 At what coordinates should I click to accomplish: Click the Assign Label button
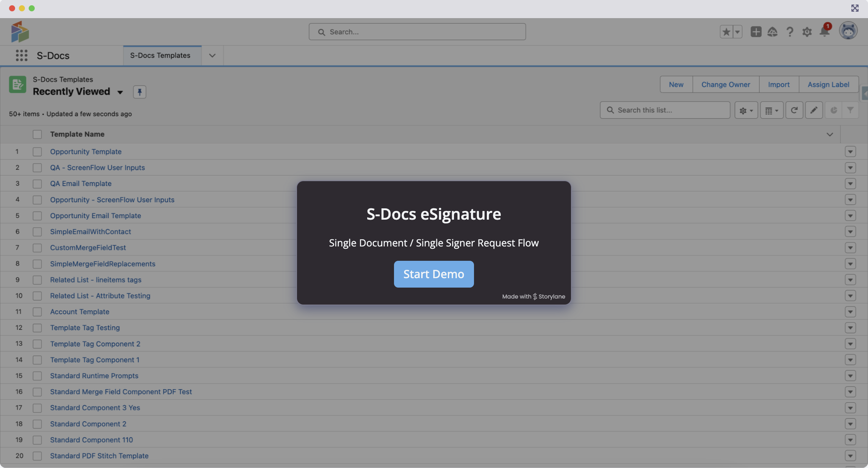pos(828,85)
